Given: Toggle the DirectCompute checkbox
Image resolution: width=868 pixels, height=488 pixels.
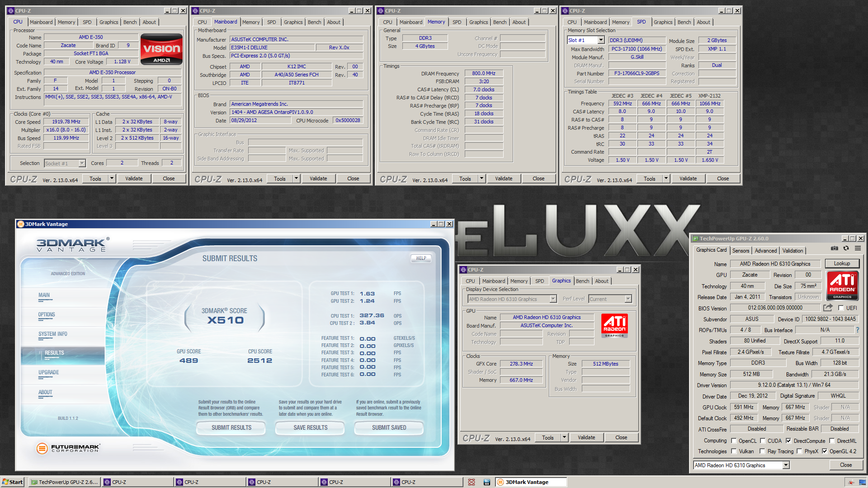Looking at the screenshot, I should (x=788, y=441).
